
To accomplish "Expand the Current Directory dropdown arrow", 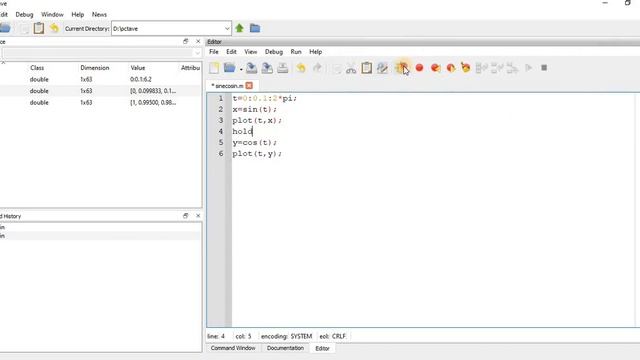I will pyautogui.click(x=227, y=29).
